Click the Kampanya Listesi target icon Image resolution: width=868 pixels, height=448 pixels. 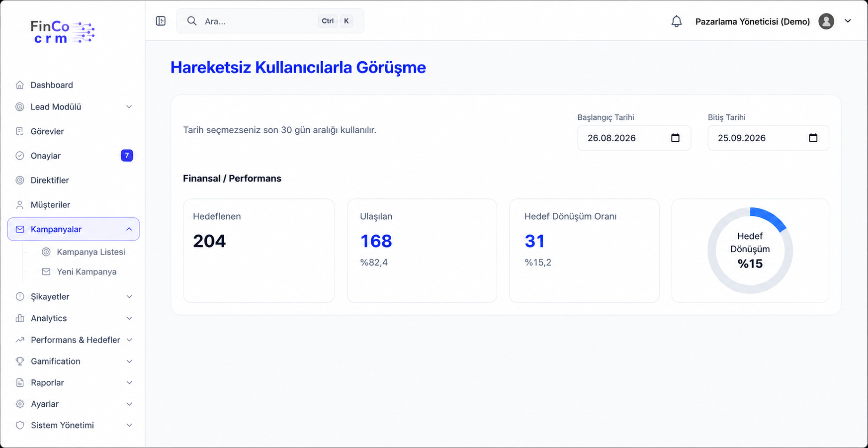pos(46,252)
